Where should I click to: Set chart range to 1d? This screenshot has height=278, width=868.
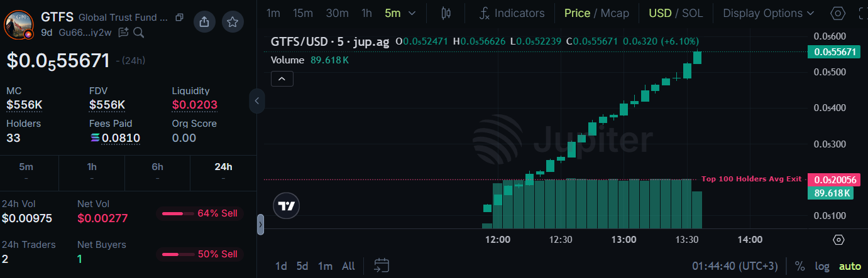282,266
